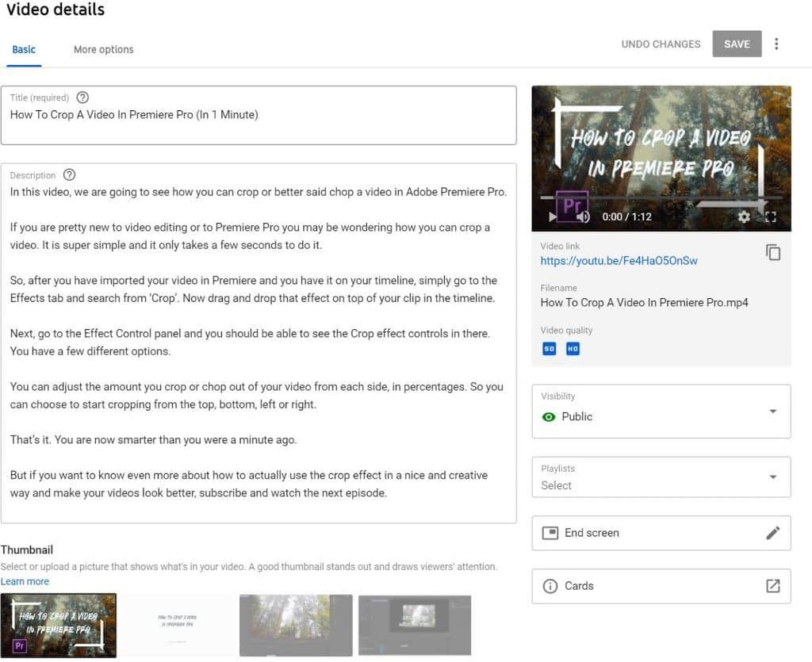Open the Learn more link under Thumbnail
The width and height of the screenshot is (812, 662).
[x=25, y=581]
